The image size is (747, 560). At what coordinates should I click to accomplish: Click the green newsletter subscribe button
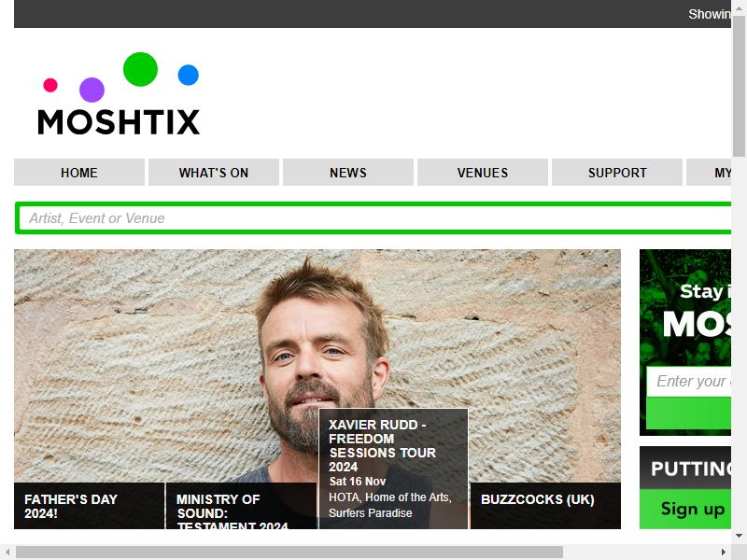click(689, 413)
